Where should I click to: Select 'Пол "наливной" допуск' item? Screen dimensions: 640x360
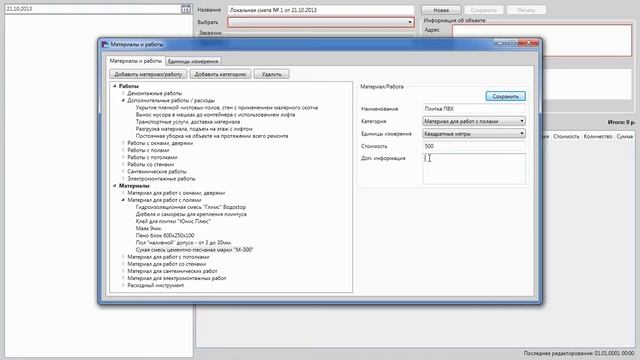point(184,243)
